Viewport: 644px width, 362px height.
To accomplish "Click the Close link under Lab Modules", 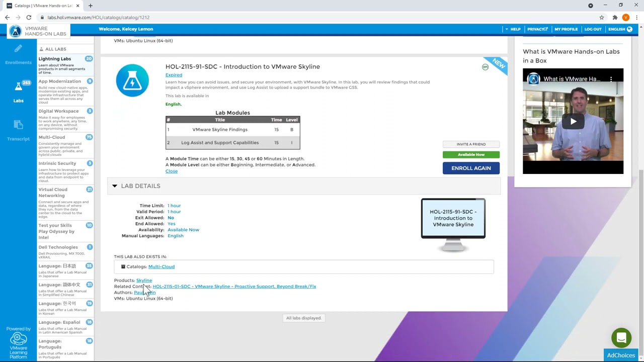I will 172,171.
